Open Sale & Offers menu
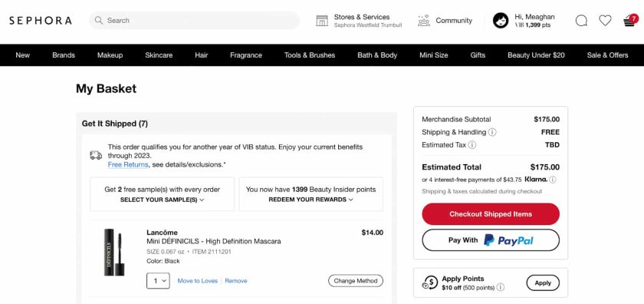The width and height of the screenshot is (644, 304). coord(607,55)
